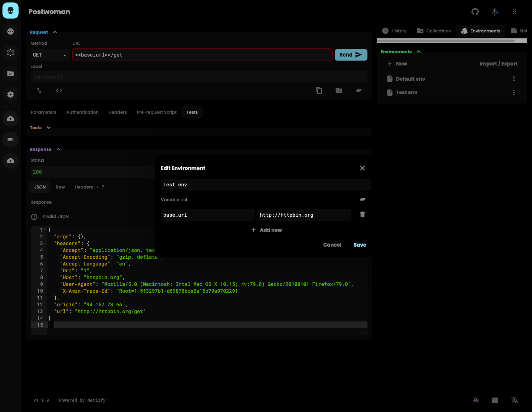Open the settings gear in sidebar
The height and width of the screenshot is (412, 532).
pyautogui.click(x=11, y=95)
